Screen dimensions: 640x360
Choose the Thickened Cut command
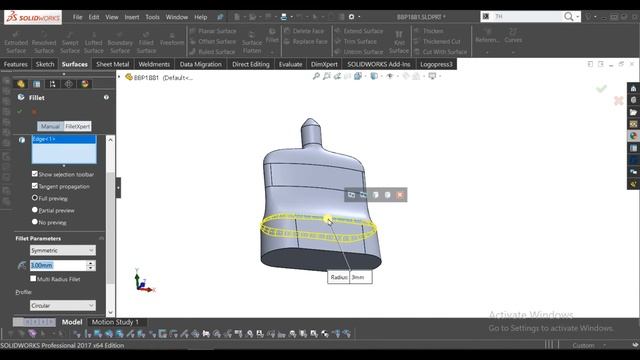437,41
